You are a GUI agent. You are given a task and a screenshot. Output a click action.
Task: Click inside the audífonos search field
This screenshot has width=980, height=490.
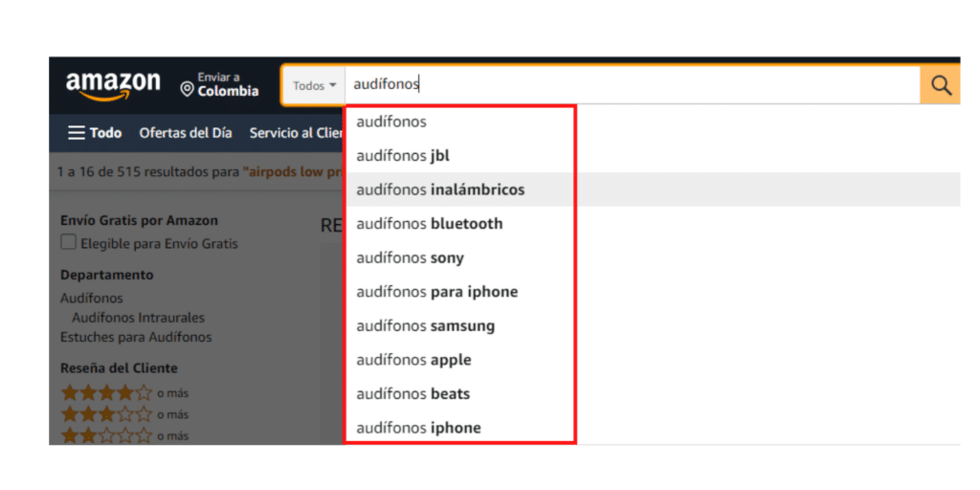[x=632, y=85]
